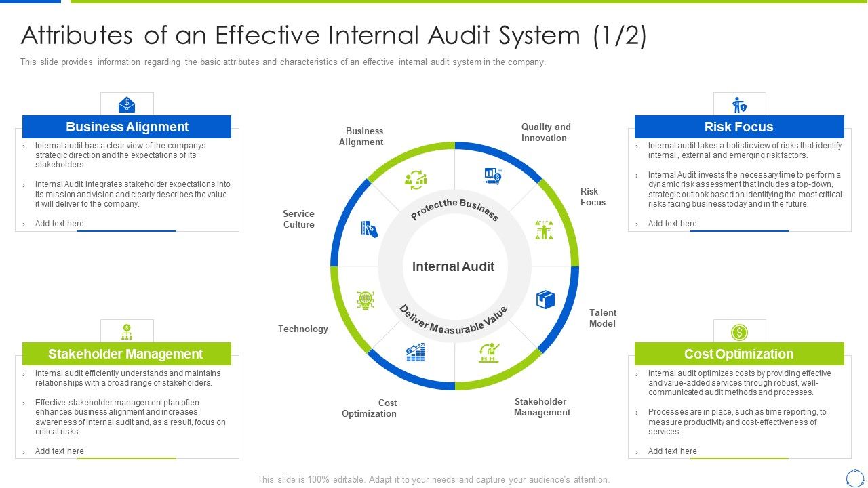Click the 'Service Culture' wheel label
This screenshot has height=488, width=868.
click(298, 219)
